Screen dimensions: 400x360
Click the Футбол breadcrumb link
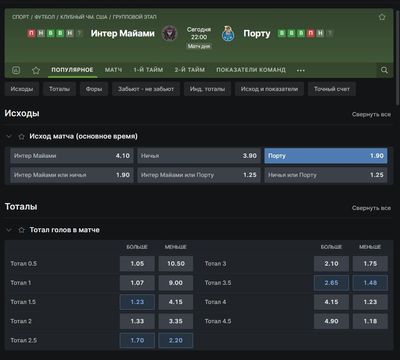[45, 17]
